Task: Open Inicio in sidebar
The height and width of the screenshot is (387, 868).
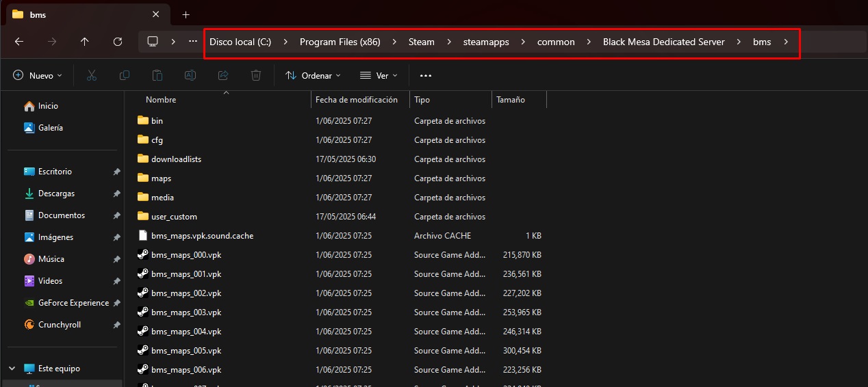Action: (x=48, y=106)
